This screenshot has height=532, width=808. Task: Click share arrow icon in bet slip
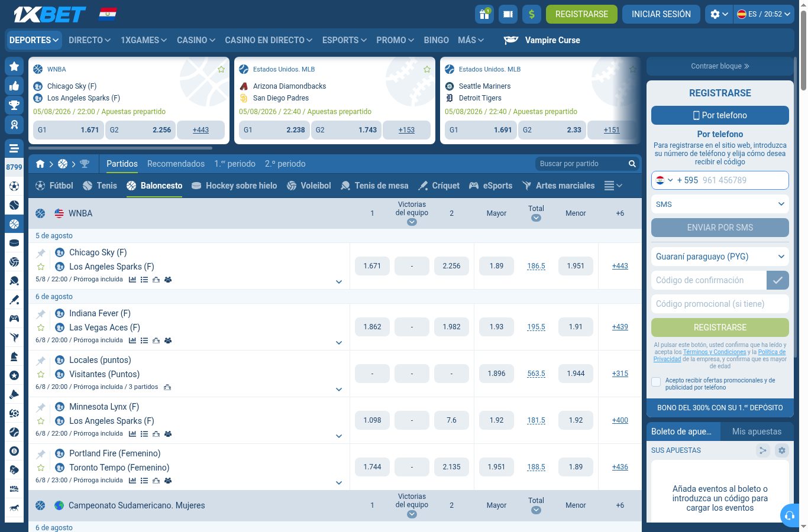pyautogui.click(x=762, y=450)
